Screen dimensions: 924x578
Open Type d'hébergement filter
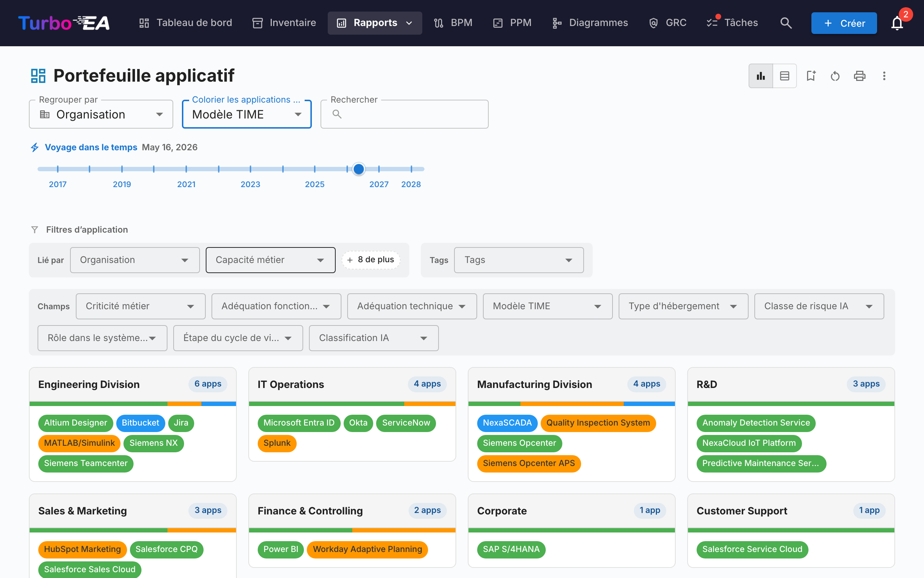point(684,306)
